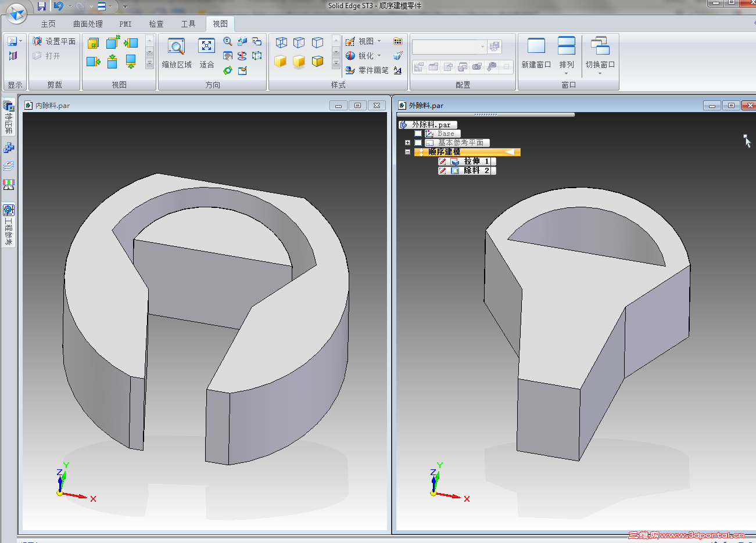Viewport: 756px width, 543px height.
Task: Select the first yellow view icon in 视图 group
Action: [93, 43]
